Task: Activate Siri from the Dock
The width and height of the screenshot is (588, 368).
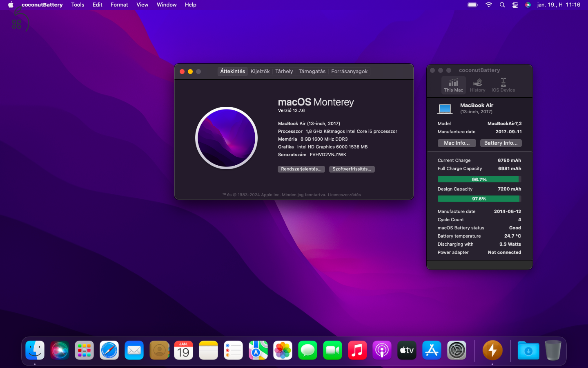Action: pos(60,350)
